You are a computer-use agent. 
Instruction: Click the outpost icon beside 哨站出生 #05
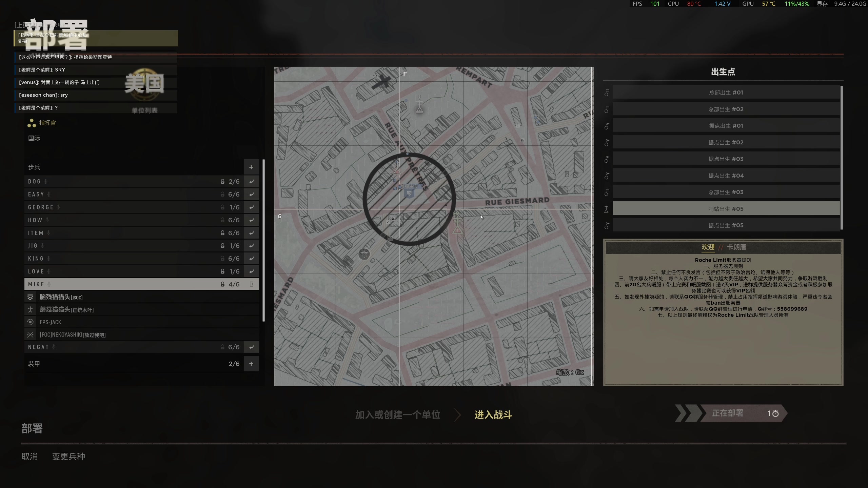(606, 209)
